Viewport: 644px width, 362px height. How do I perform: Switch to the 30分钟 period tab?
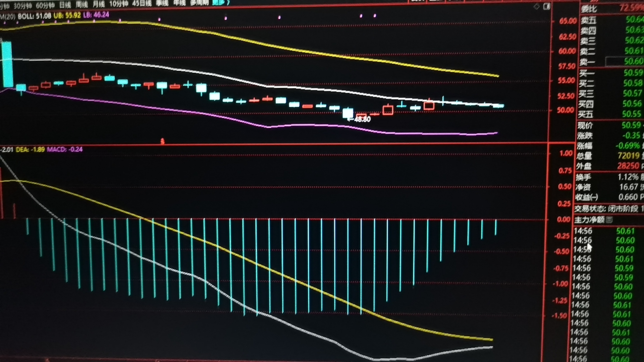point(22,5)
